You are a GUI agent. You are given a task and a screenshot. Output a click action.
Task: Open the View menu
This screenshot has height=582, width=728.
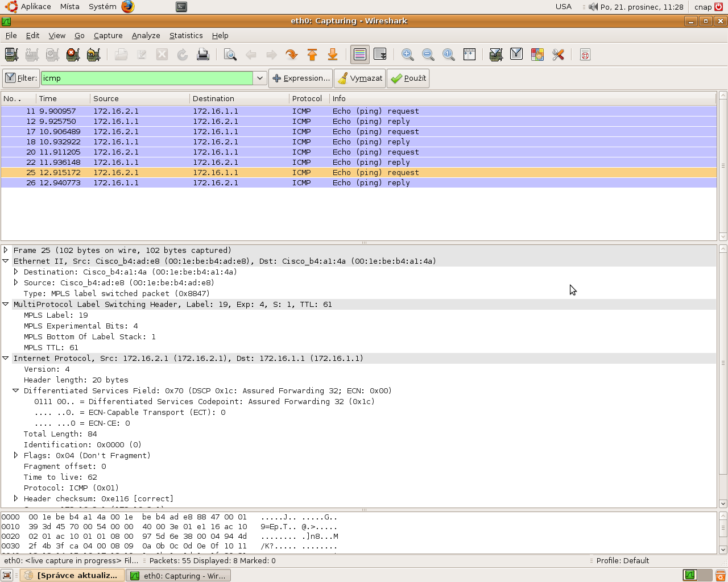57,35
